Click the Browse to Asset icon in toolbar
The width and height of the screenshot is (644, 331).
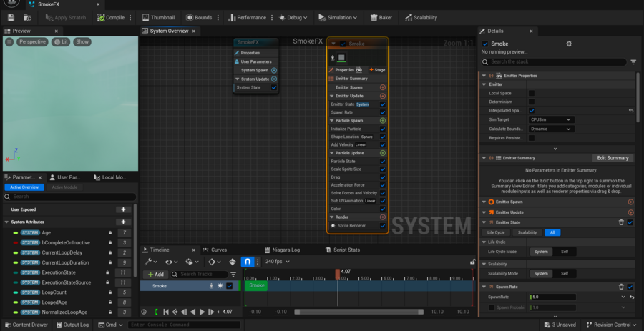pyautogui.click(x=27, y=18)
